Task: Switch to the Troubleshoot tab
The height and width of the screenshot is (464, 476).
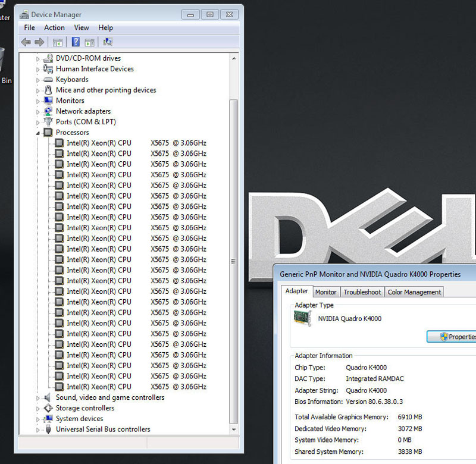Action: pos(362,292)
